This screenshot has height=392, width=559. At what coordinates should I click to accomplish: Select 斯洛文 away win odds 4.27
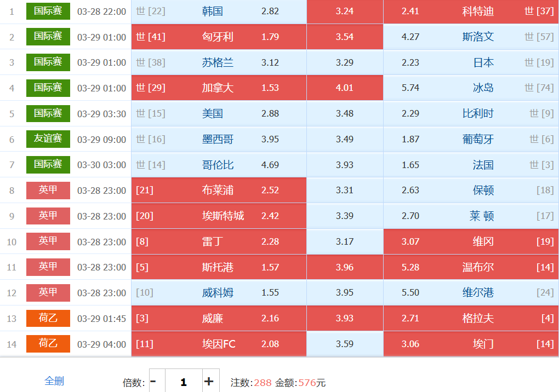coord(471,37)
